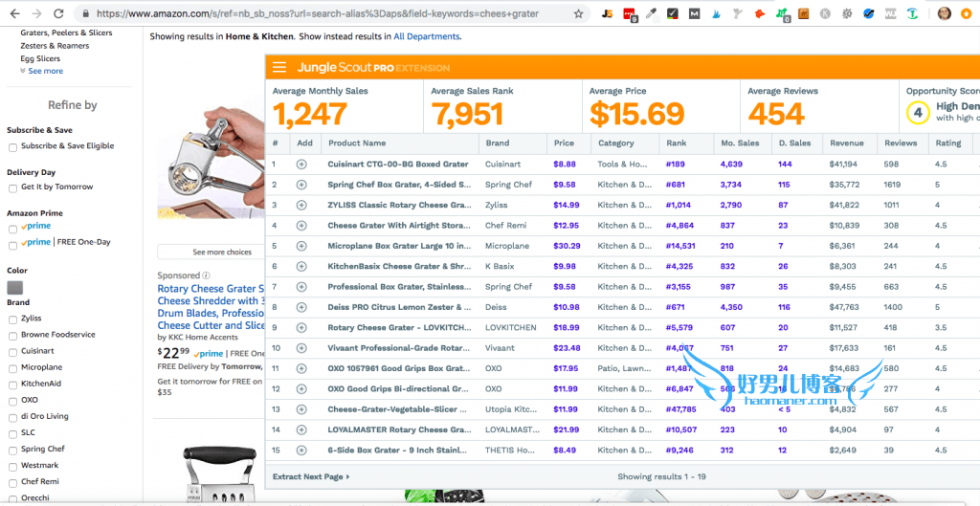This screenshot has height=506, width=980.
Task: Click the JS Jungle Scout extension icon
Action: pos(606,13)
